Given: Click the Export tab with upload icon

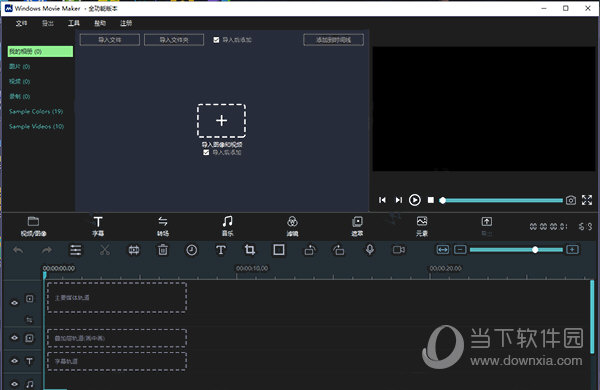Looking at the screenshot, I should [486, 222].
